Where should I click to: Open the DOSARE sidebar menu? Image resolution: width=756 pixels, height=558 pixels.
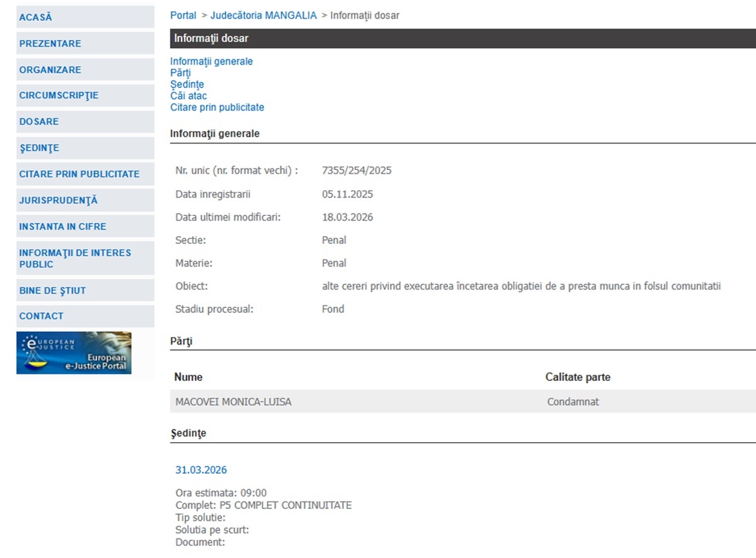pos(39,122)
